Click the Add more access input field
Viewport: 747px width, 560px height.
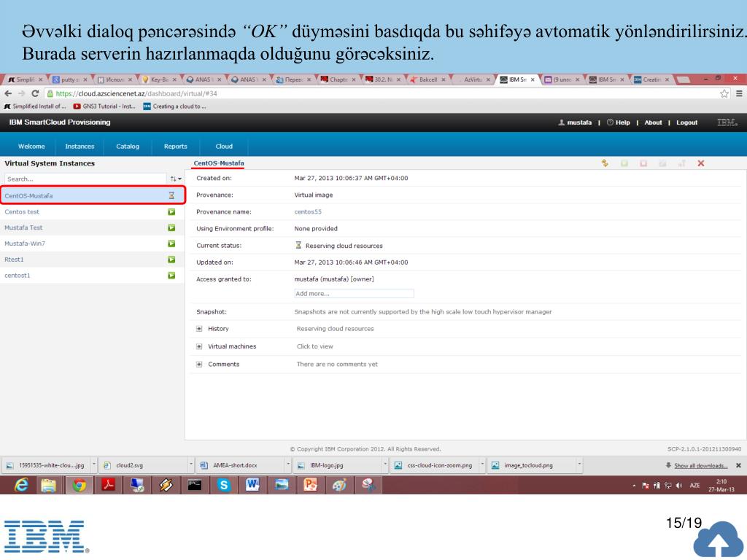[x=354, y=293]
